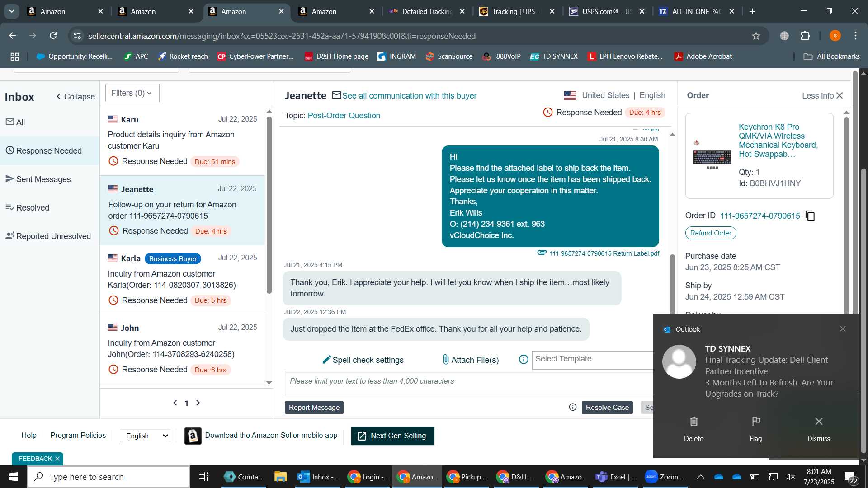Screen dimensions: 868x488
Task: Open Spell check settings
Action: click(x=363, y=360)
